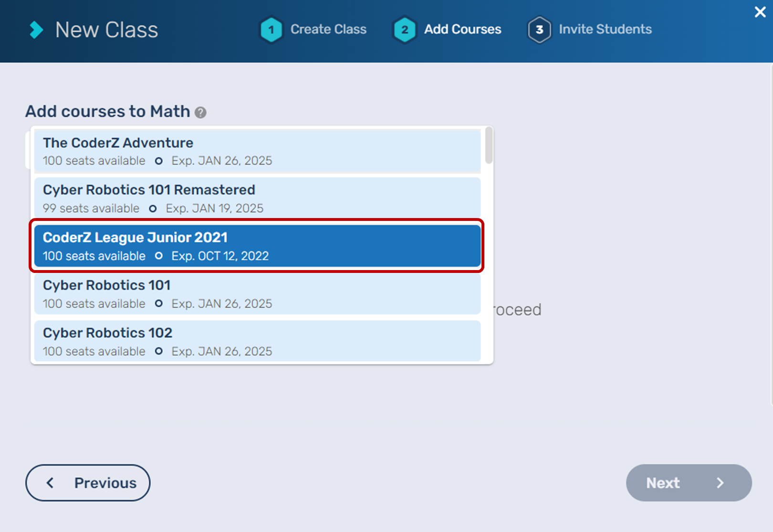Click the teal arrow logo icon
773x532 pixels.
tap(36, 30)
